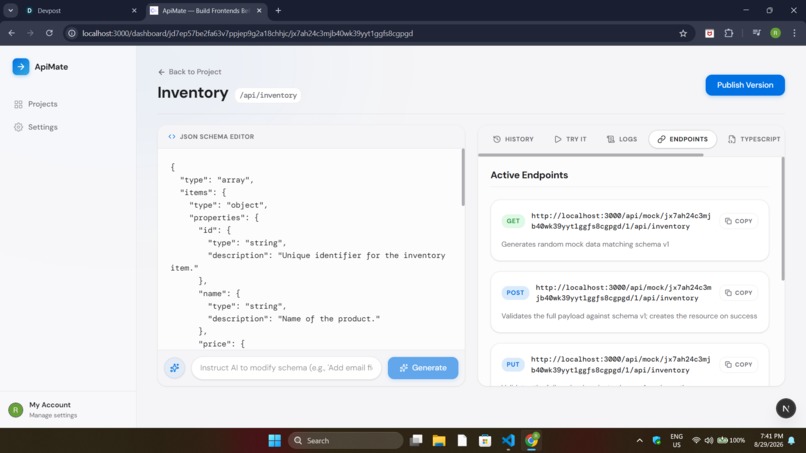Screen dimensions: 806x453
Task: Open the Wi-Fi network tray icon
Action: [x=696, y=441]
